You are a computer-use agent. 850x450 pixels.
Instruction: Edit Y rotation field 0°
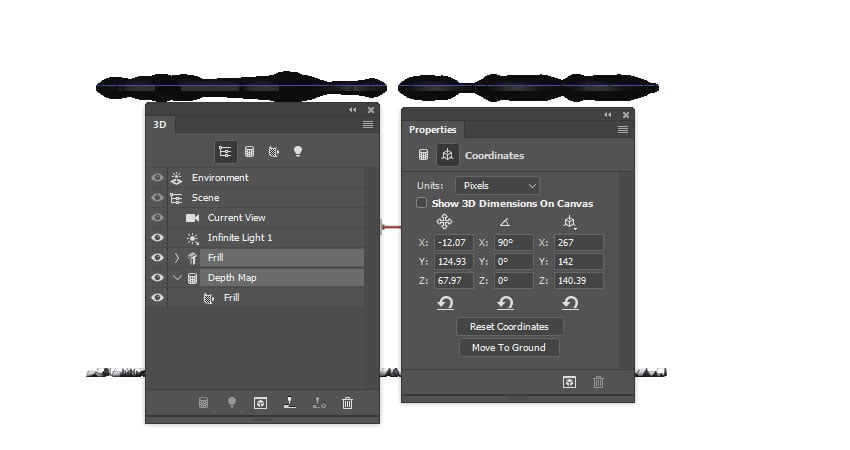[514, 262]
